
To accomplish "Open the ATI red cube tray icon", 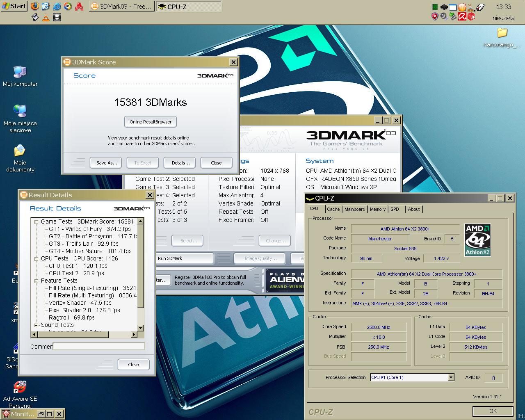I will coord(471,16).
